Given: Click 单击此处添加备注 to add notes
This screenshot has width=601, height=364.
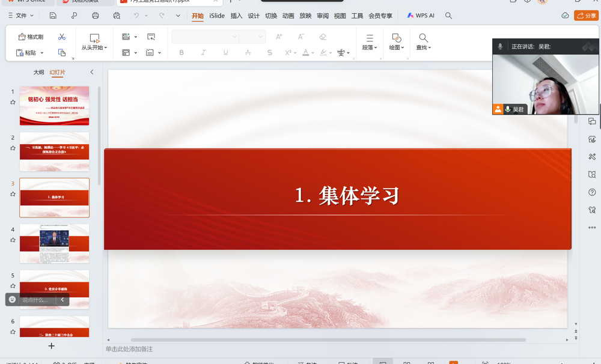Looking at the screenshot, I should 129,348.
